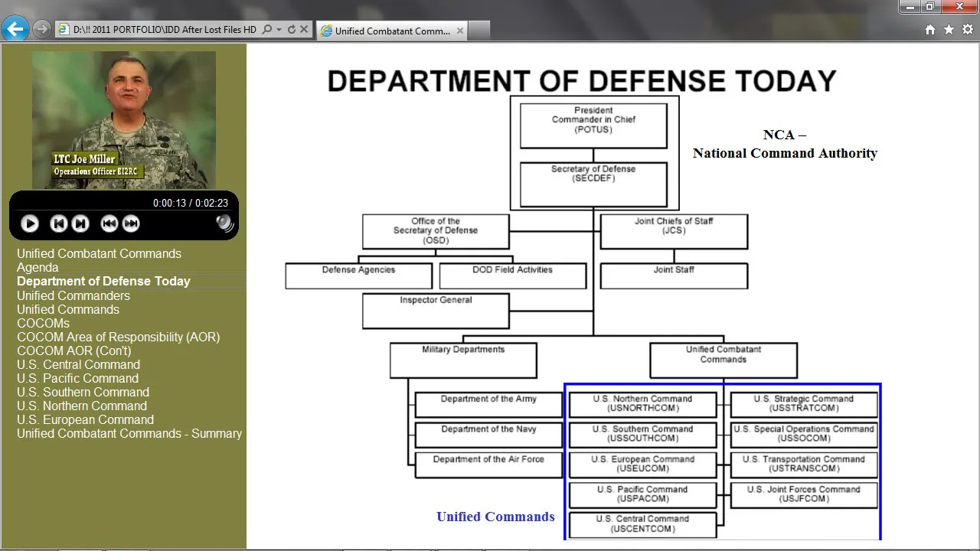Click the Unified Combatant Commands chart box

[724, 360]
